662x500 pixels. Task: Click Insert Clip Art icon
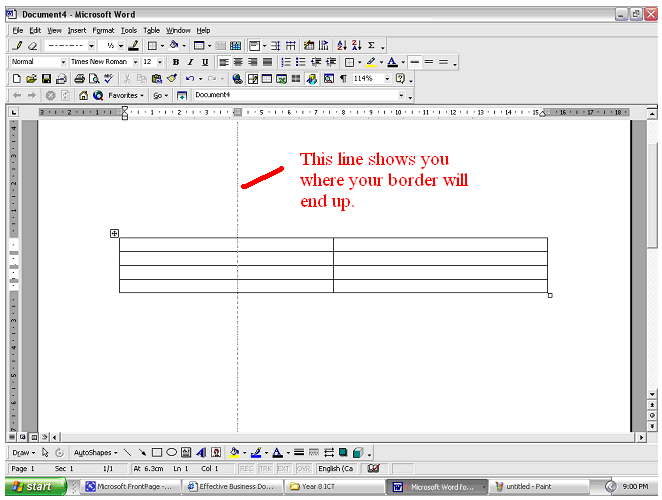click(x=216, y=453)
